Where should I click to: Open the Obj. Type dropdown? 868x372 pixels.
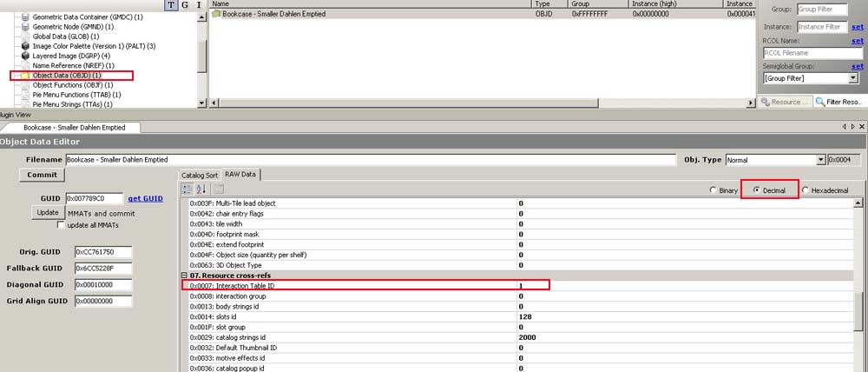[x=820, y=160]
